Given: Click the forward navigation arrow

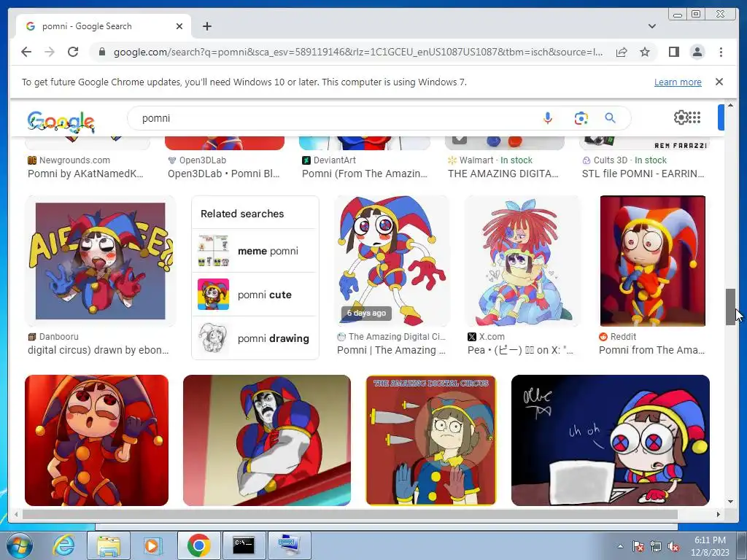Looking at the screenshot, I should pyautogui.click(x=50, y=52).
